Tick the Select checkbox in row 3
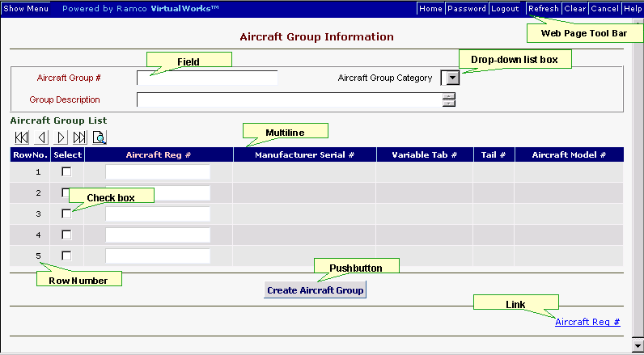Screen dimensions: 644x355 tap(66, 213)
